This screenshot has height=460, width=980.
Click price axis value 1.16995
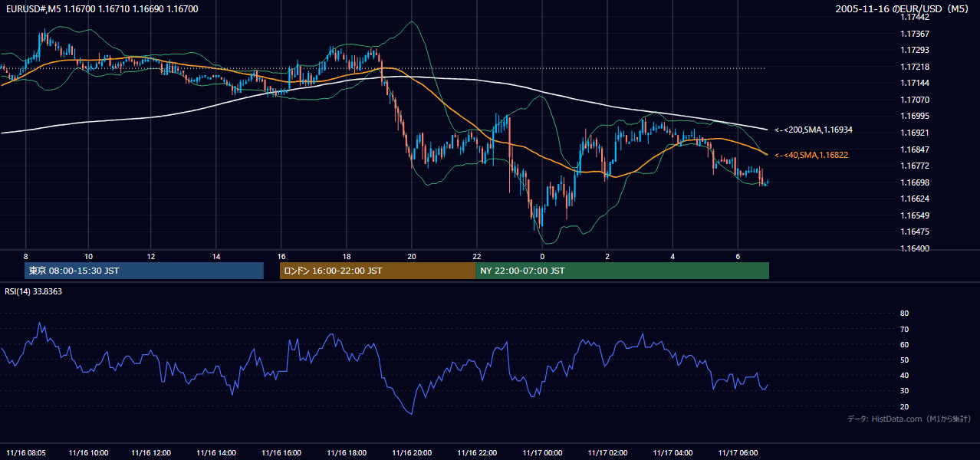point(914,116)
